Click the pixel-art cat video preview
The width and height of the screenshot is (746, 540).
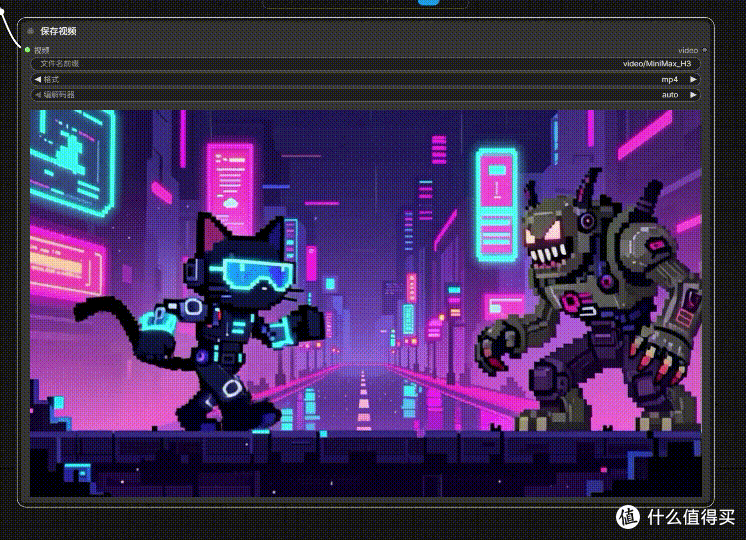(365, 304)
